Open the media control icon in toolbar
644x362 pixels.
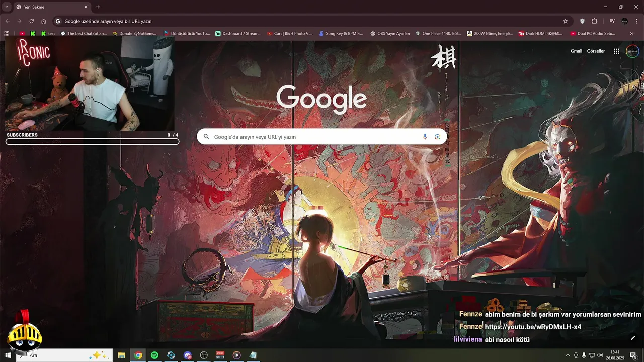612,21
